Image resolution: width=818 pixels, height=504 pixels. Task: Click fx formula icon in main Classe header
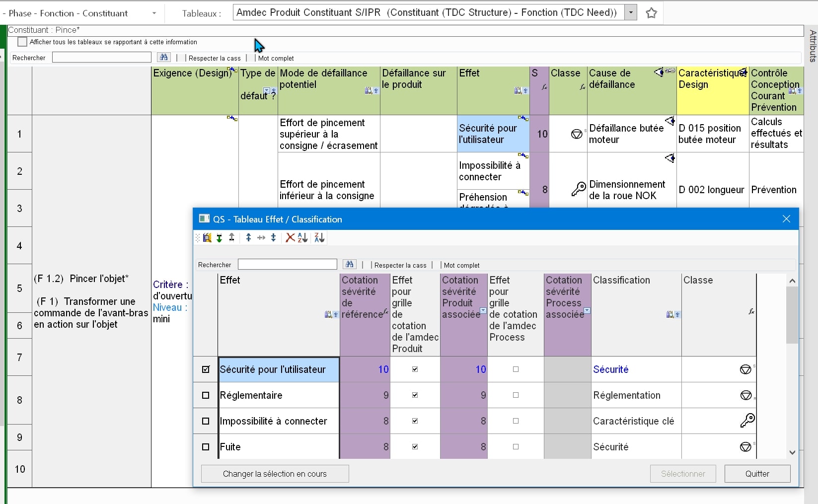point(583,87)
